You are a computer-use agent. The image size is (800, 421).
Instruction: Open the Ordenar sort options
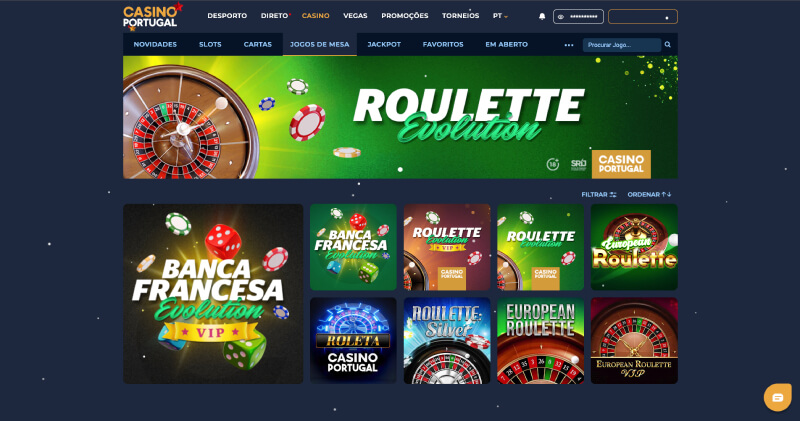[x=649, y=194]
